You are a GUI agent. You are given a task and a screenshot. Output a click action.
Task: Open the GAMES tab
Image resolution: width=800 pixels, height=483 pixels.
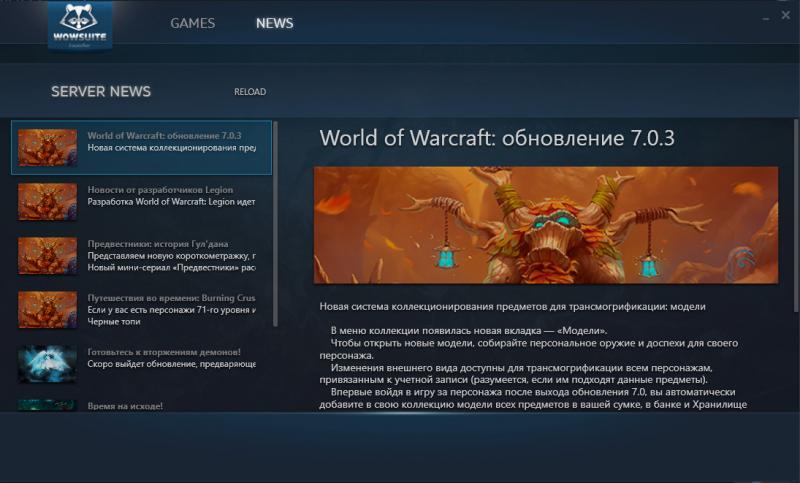click(x=192, y=23)
